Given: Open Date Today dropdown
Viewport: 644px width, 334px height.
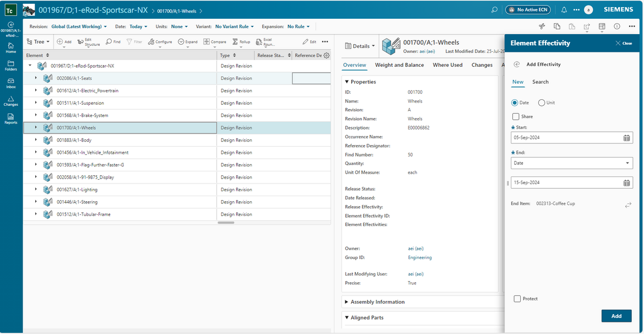Looking at the screenshot, I should coord(138,26).
